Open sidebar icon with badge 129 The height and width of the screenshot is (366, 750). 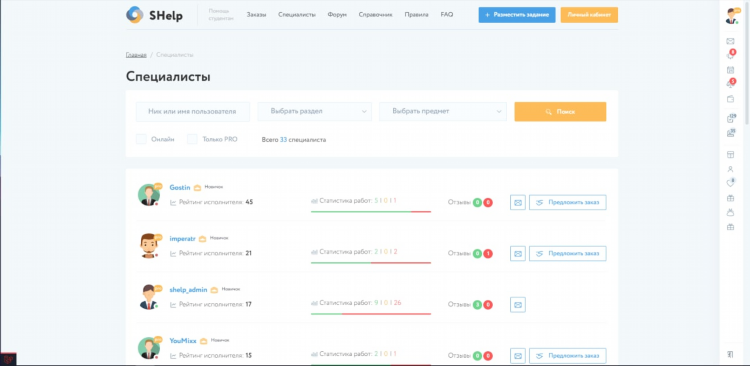731,118
